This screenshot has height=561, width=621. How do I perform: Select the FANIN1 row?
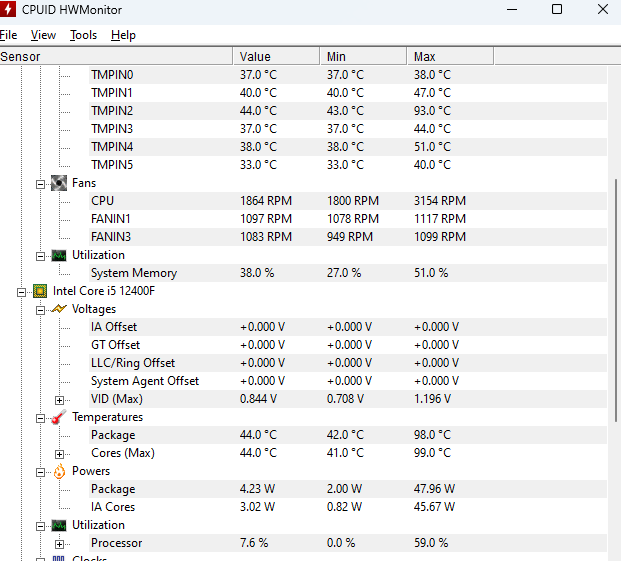348,219
